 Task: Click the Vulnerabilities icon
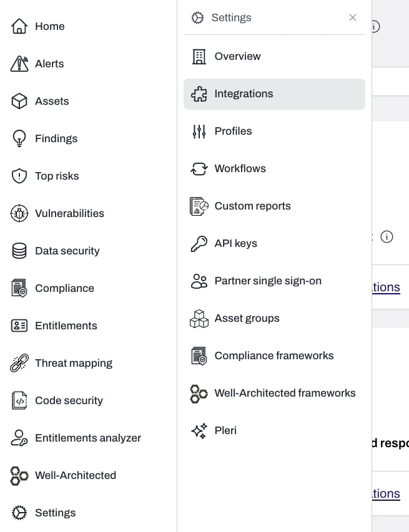pyautogui.click(x=19, y=213)
